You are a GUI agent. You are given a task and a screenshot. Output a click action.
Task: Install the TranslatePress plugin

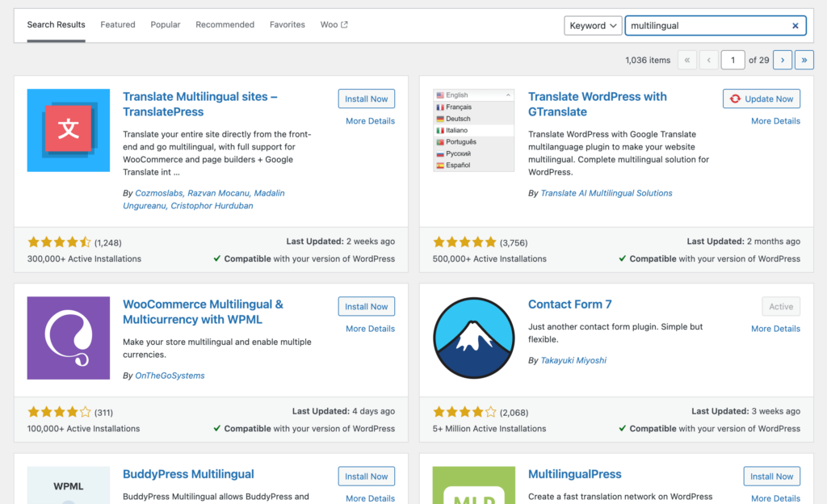pos(367,99)
